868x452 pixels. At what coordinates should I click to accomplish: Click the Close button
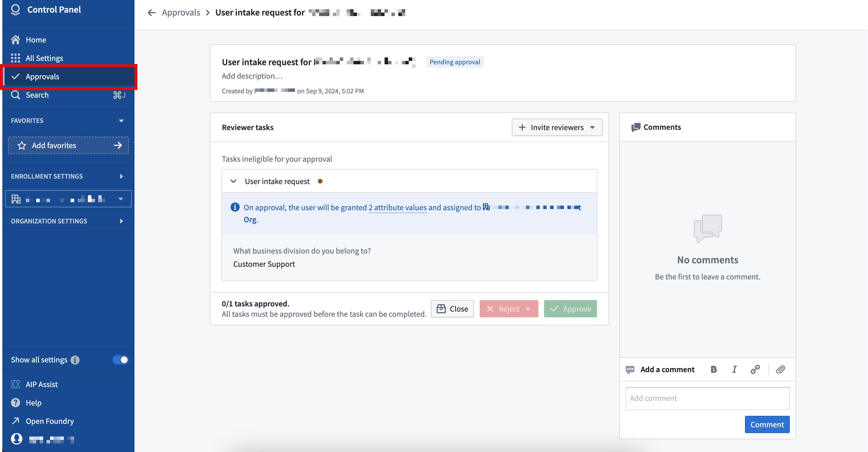coord(452,309)
